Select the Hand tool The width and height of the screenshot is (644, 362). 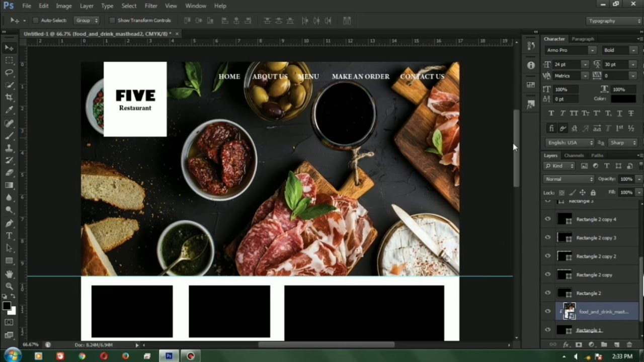[x=9, y=274]
